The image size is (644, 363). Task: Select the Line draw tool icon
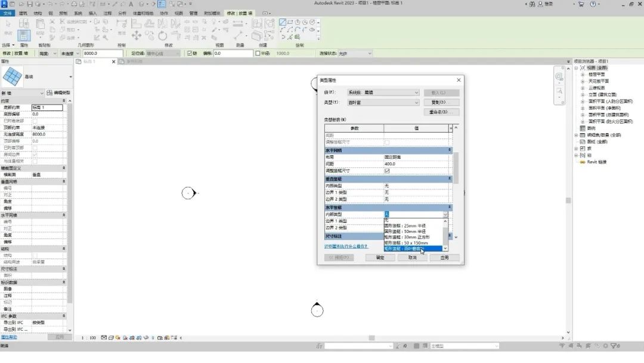(x=283, y=22)
